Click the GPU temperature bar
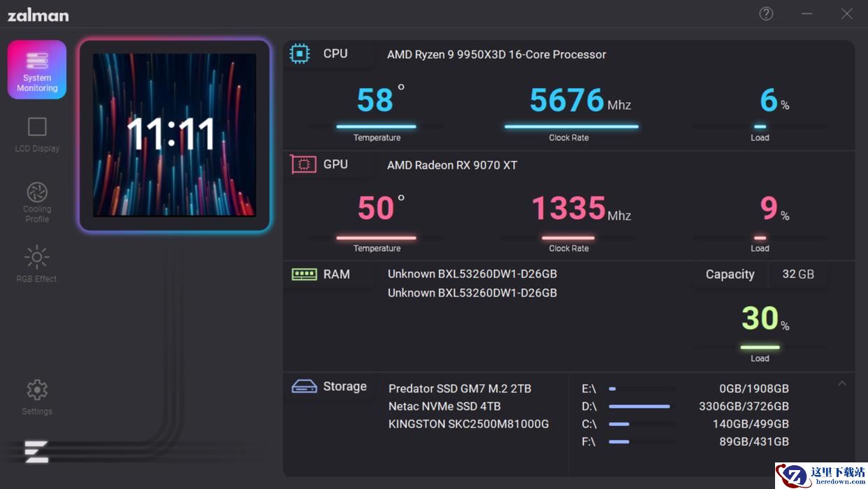The image size is (868, 489). (376, 237)
